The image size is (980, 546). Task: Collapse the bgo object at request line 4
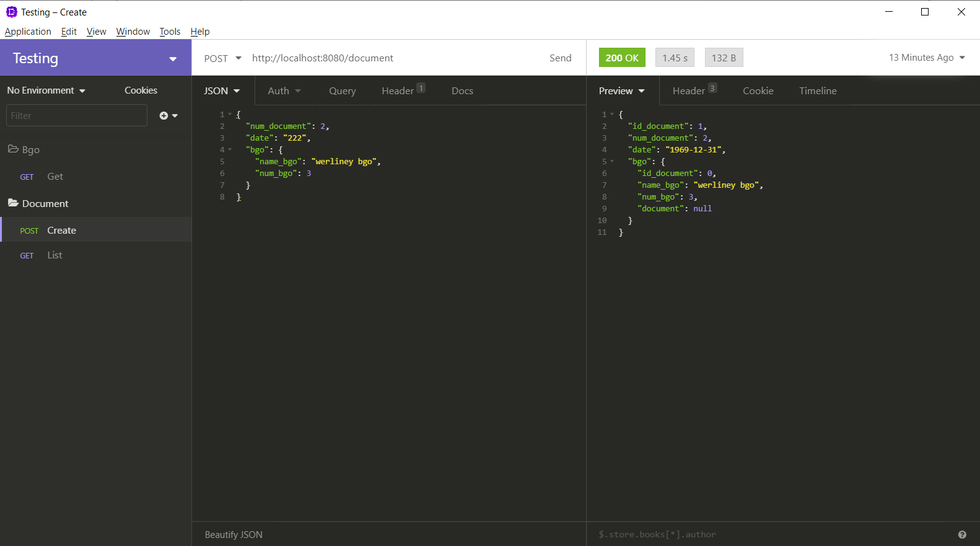coord(230,150)
